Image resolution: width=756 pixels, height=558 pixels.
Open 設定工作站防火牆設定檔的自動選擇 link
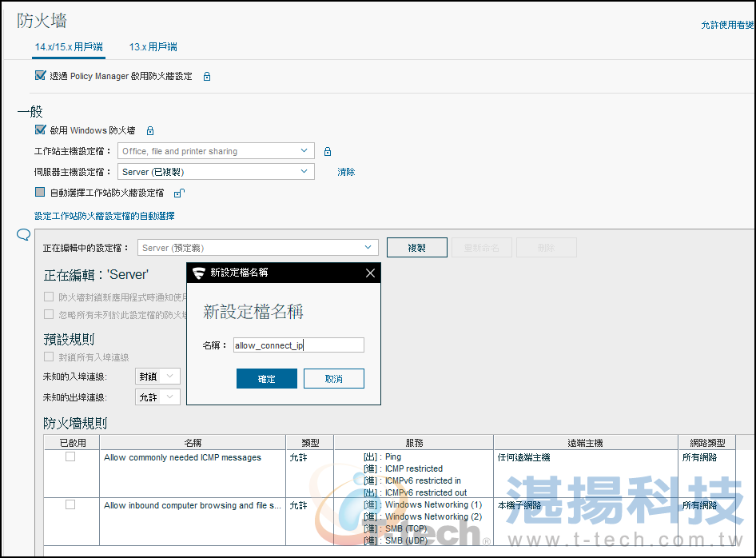point(105,216)
